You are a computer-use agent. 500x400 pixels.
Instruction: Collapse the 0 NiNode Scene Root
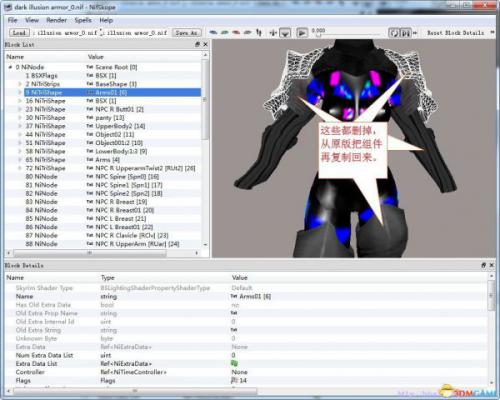10,67
